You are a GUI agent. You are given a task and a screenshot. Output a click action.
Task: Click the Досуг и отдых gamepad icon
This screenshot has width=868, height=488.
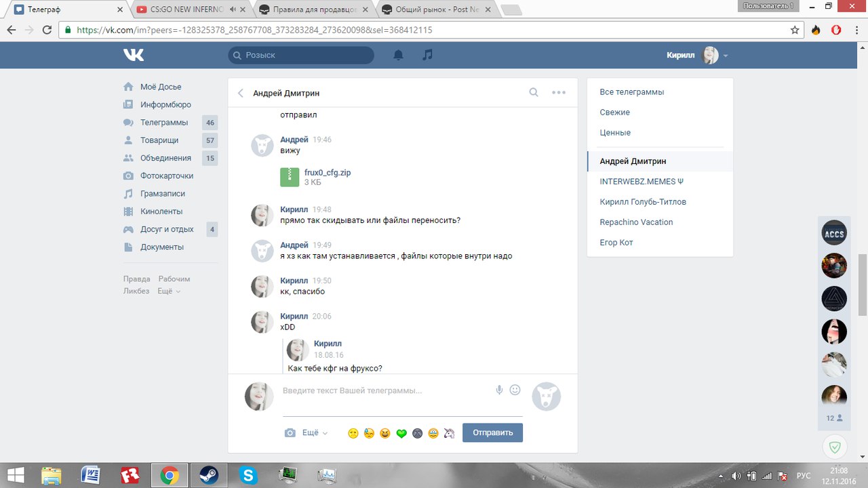pos(128,229)
